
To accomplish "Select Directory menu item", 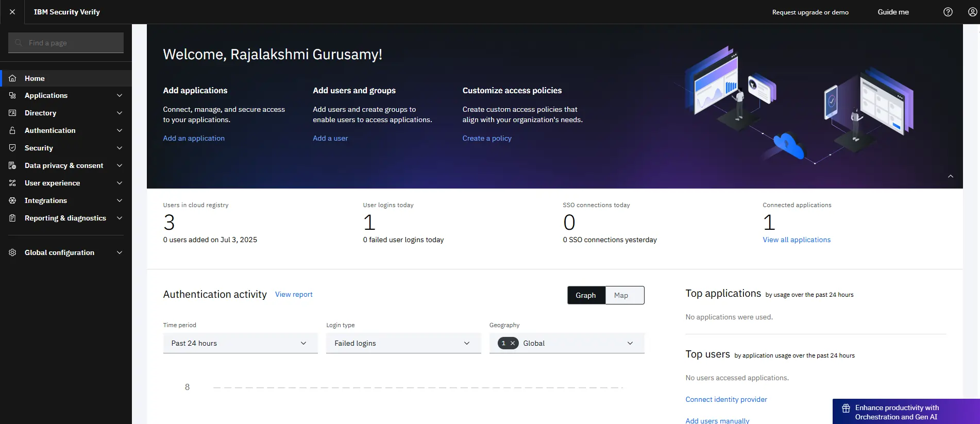I will [66, 113].
